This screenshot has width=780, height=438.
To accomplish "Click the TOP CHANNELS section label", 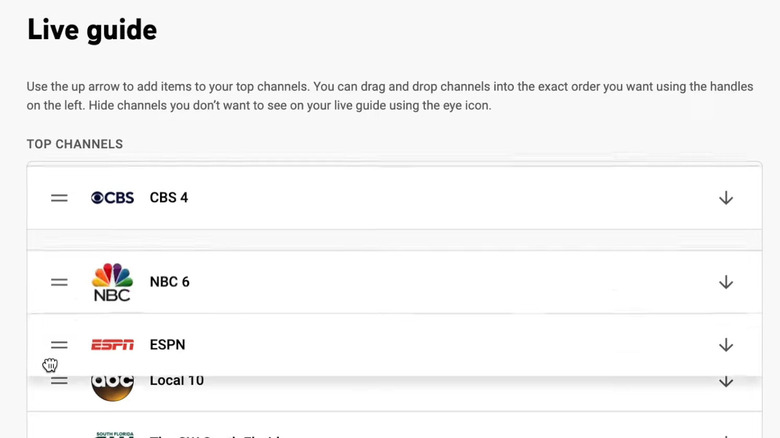I will click(x=75, y=144).
